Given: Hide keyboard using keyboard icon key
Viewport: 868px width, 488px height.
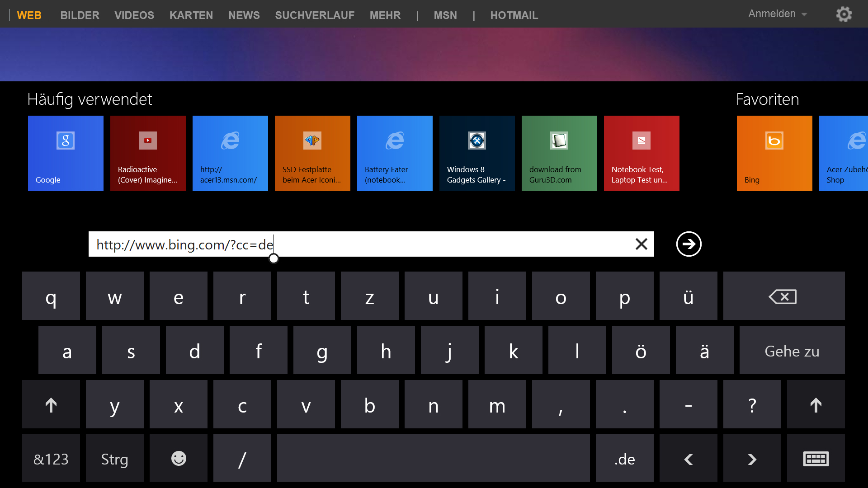Looking at the screenshot, I should coord(816,459).
